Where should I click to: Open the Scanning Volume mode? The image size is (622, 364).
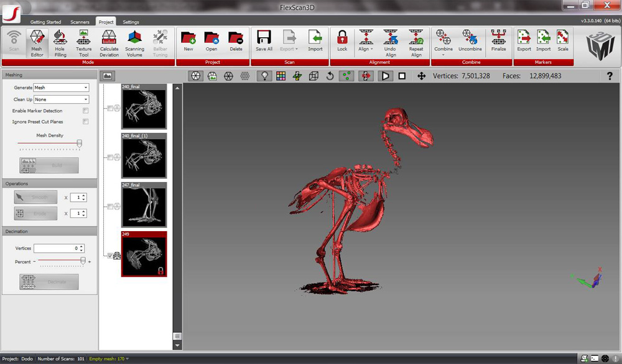pyautogui.click(x=134, y=43)
